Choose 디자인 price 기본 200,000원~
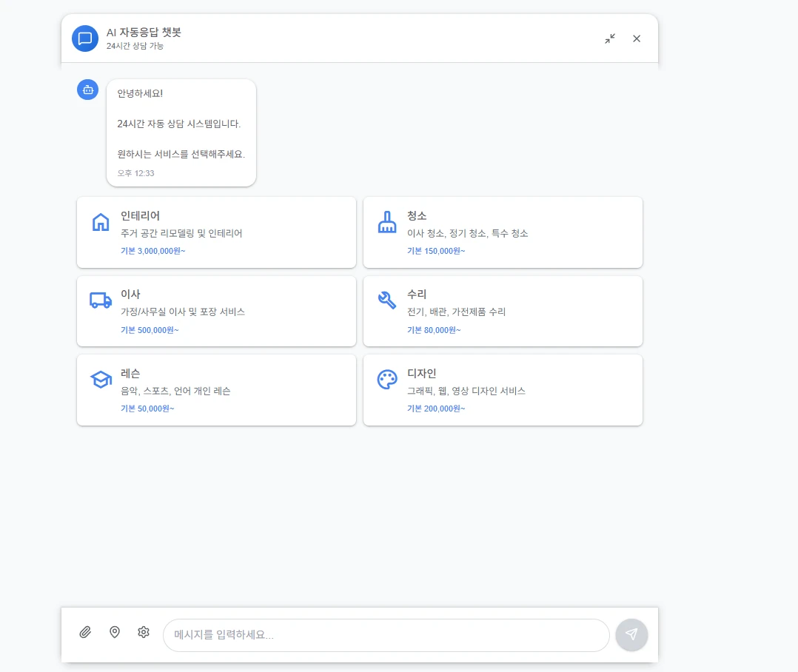This screenshot has width=798, height=672. tap(436, 409)
